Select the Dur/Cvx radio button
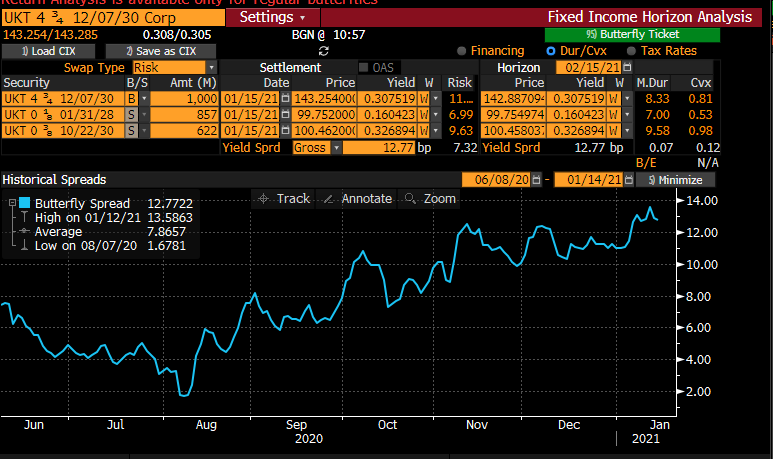This screenshot has height=459, width=773. pos(551,51)
